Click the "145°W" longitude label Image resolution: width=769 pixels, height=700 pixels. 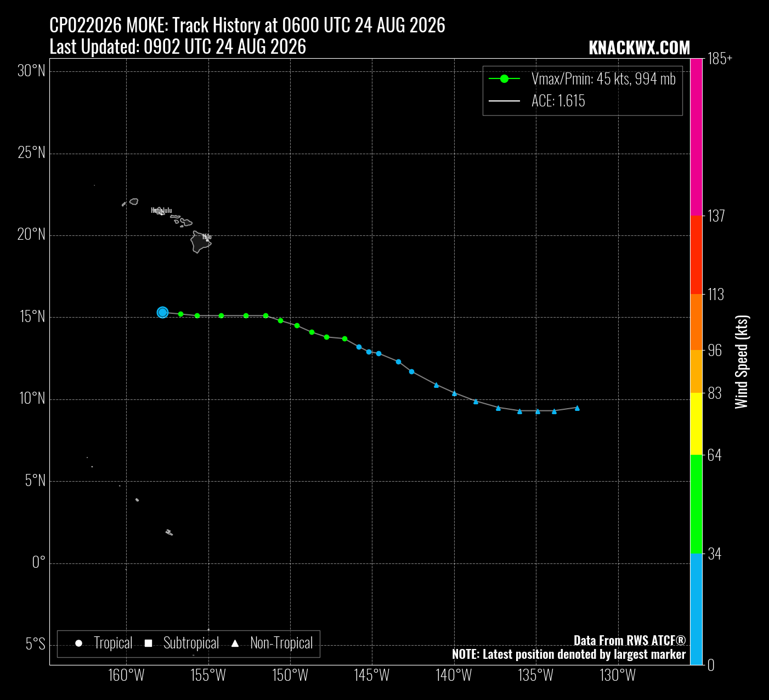coord(372,675)
